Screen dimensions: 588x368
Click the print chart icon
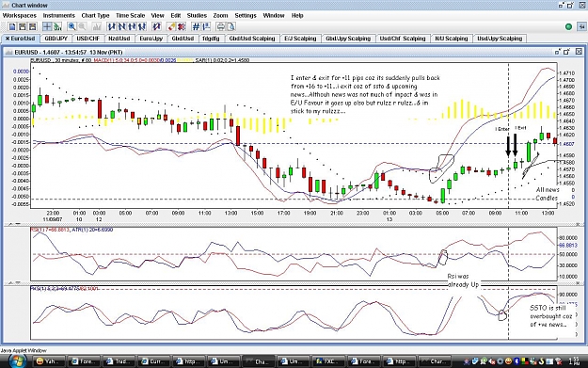point(221,26)
